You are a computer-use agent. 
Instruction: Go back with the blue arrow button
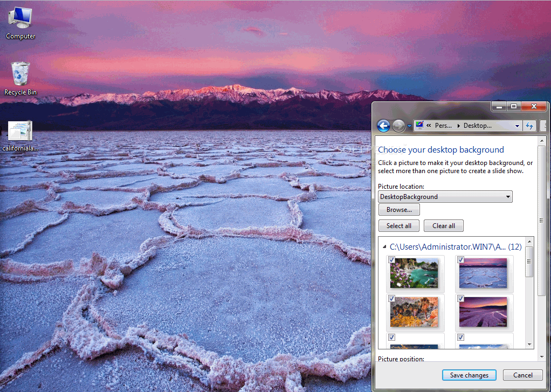tap(383, 126)
